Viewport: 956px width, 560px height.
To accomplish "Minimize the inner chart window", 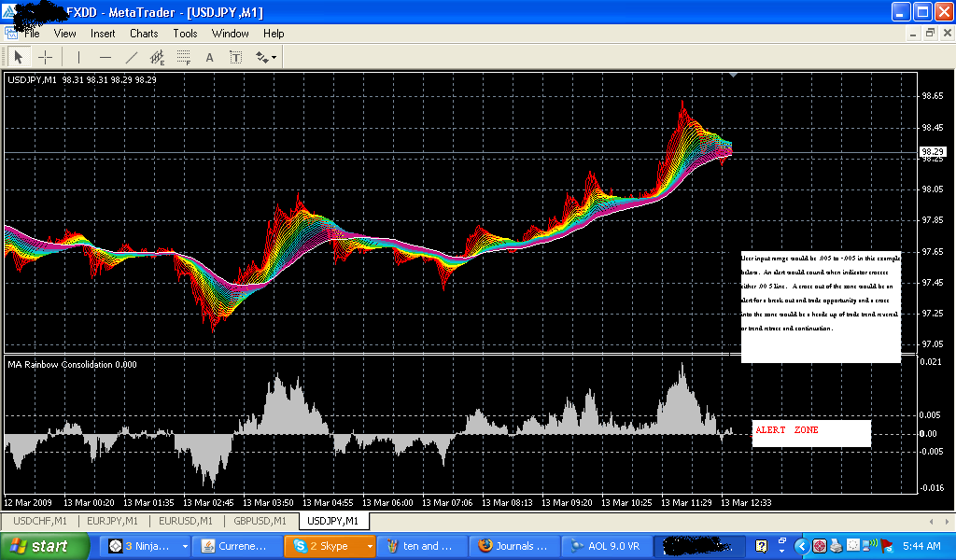I will 913,34.
